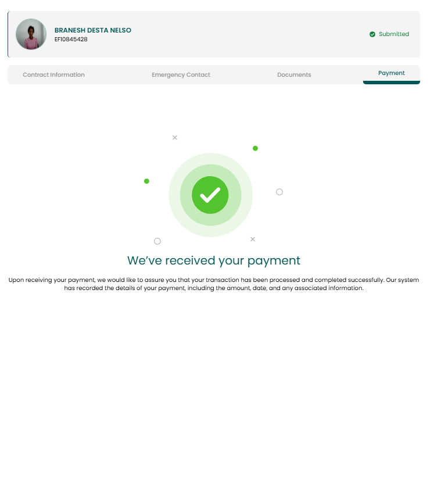Open the Payment tab
The image size is (434, 504).
point(391,73)
